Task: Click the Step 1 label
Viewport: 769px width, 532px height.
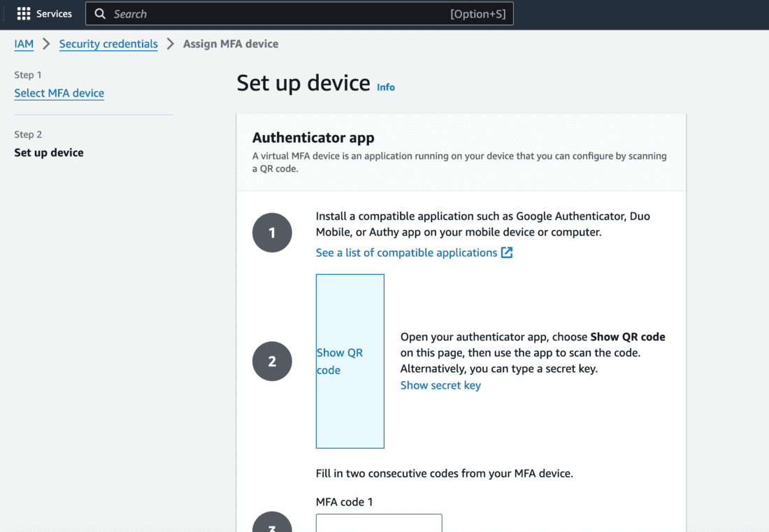Action: pyautogui.click(x=28, y=75)
